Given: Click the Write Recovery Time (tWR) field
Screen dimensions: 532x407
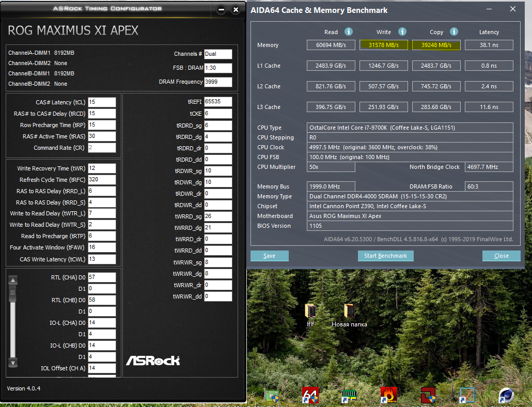Looking at the screenshot, I should pyautogui.click(x=102, y=168).
